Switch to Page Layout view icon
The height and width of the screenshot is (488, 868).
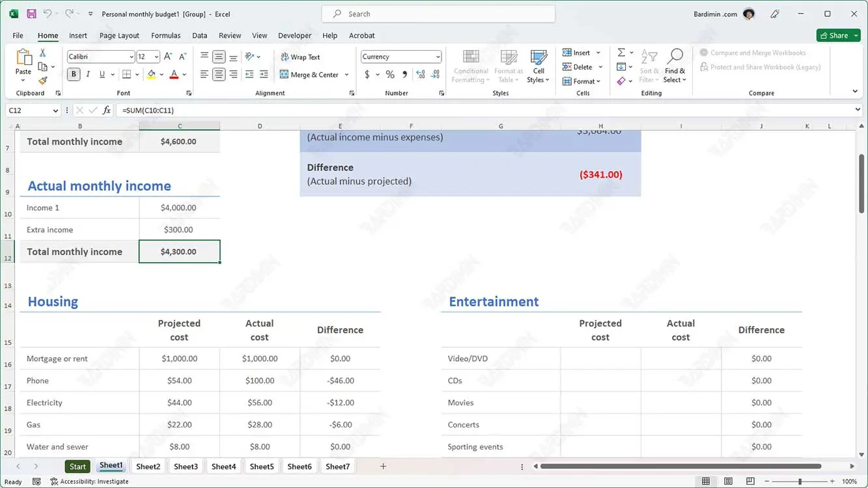pos(728,481)
